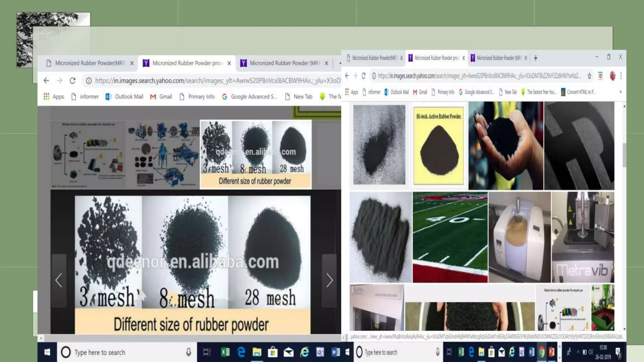Select third Micronized Rubber Powder tab in right window
Image resolution: width=644 pixels, height=362 pixels.
pyautogui.click(x=498, y=58)
